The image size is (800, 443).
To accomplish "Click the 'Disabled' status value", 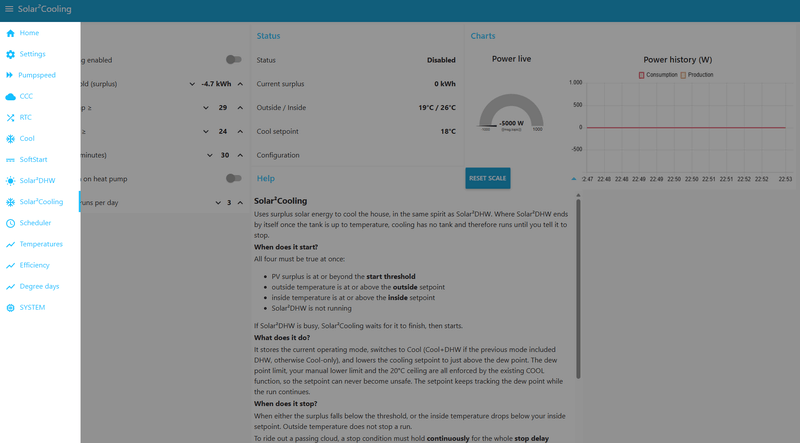I will [441, 60].
